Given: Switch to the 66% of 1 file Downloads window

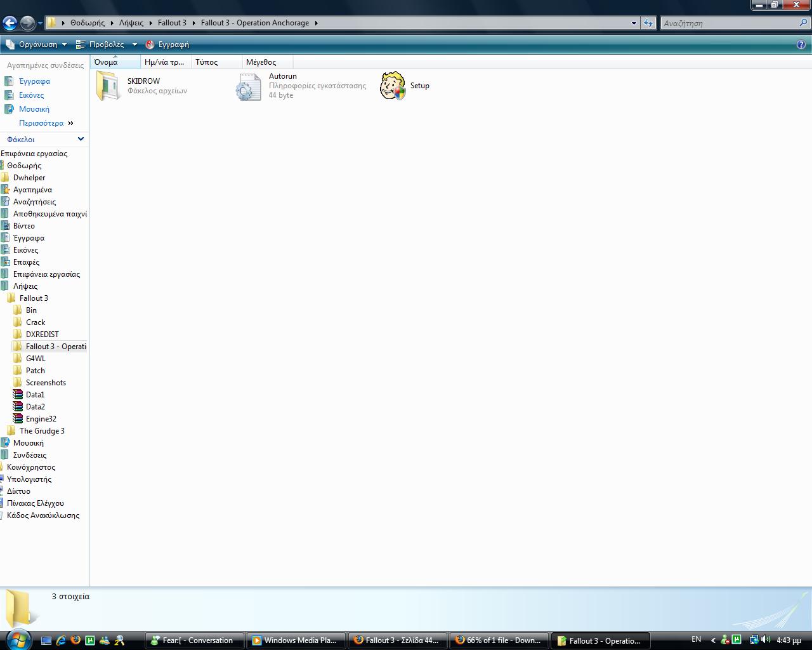Looking at the screenshot, I should (499, 640).
